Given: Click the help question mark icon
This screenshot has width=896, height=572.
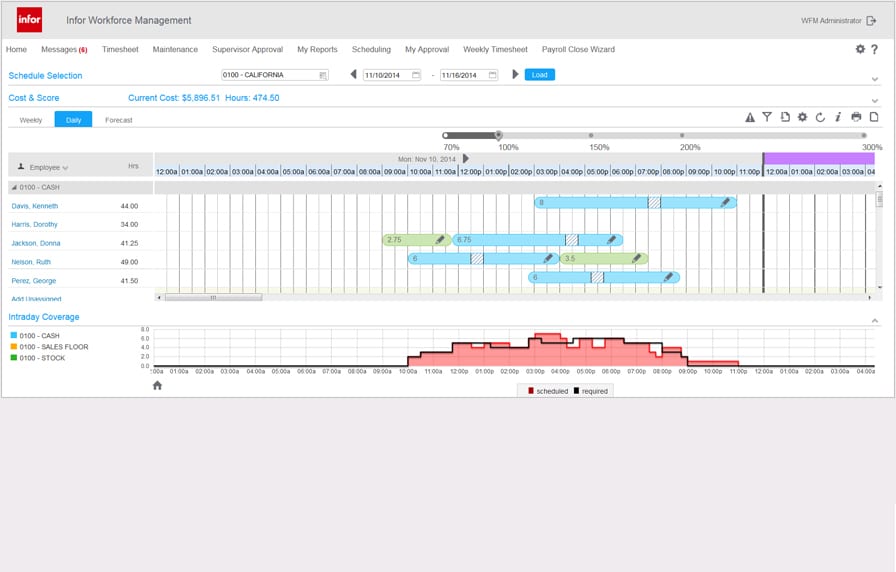Looking at the screenshot, I should [875, 49].
